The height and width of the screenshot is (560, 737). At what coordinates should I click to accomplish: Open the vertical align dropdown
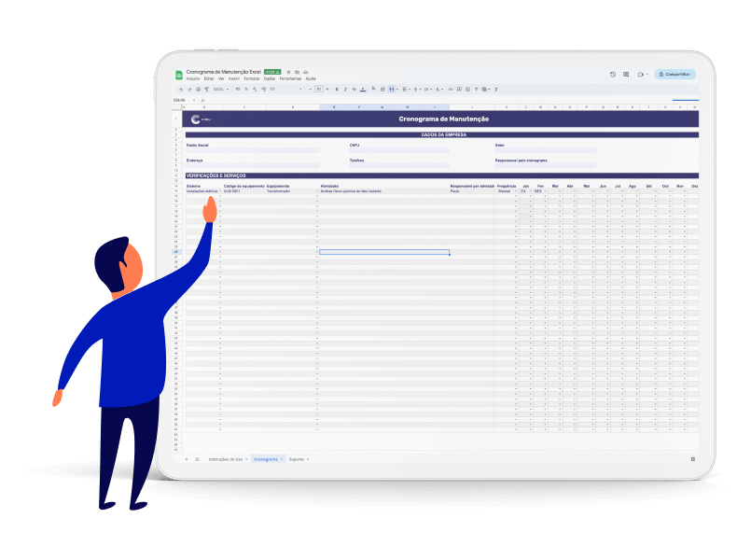[x=417, y=90]
